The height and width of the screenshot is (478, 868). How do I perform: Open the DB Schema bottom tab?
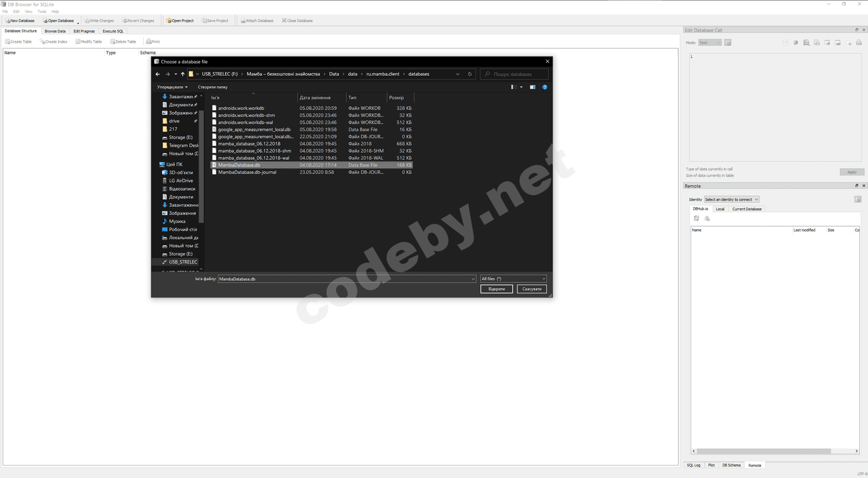(x=731, y=466)
